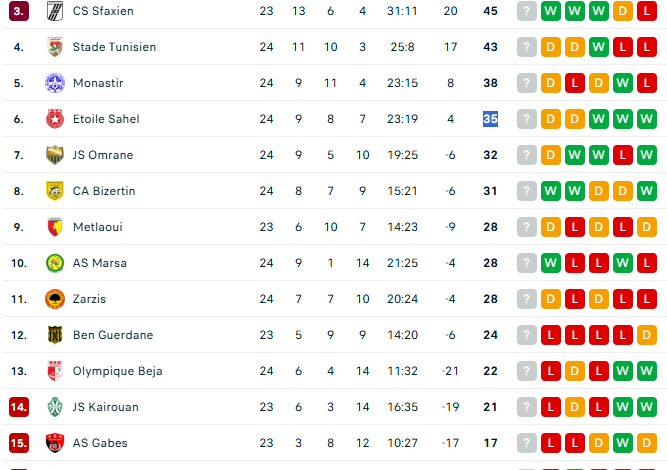Click the Stade Tunisien team logo
The height and width of the screenshot is (470, 667).
coord(55,47)
